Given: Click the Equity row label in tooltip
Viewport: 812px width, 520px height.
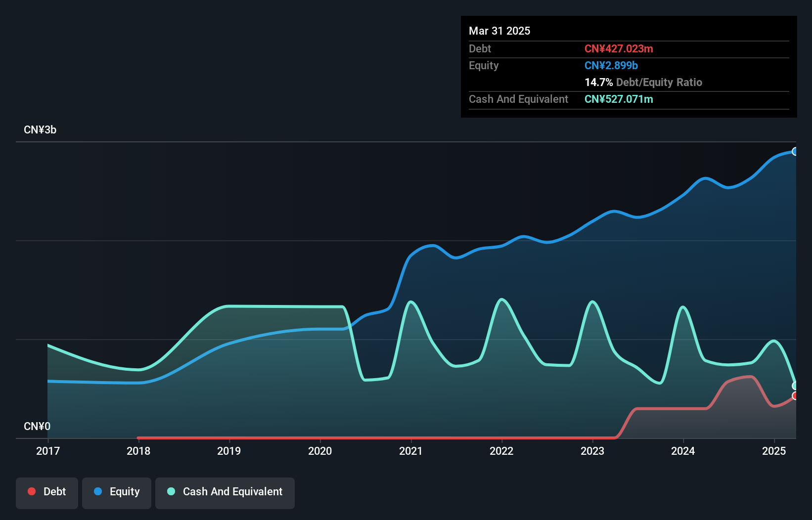Looking at the screenshot, I should point(484,65).
